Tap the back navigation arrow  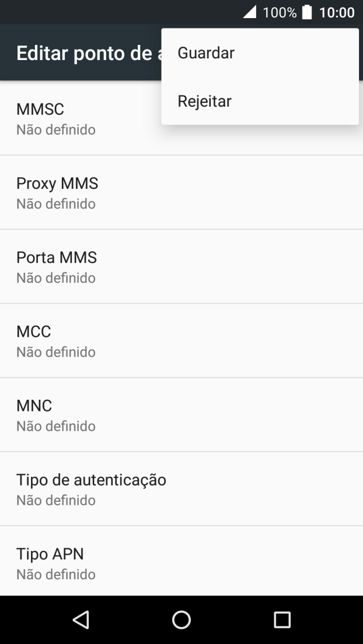(x=81, y=620)
